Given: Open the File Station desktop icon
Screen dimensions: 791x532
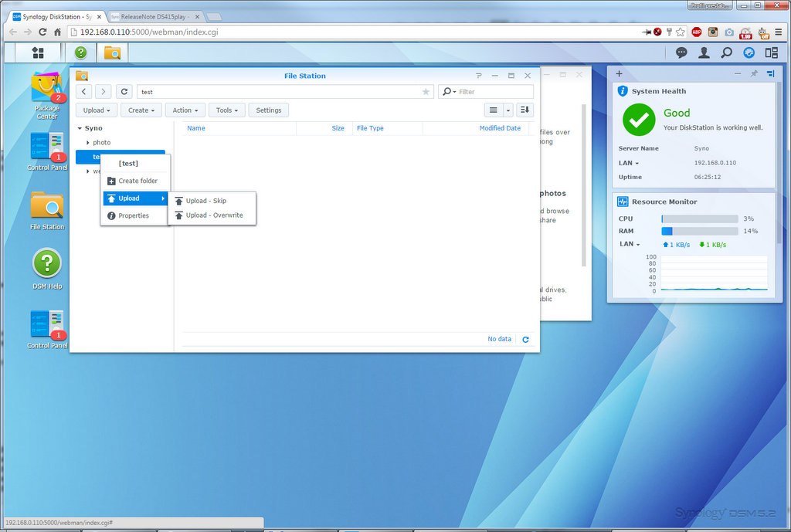Looking at the screenshot, I should click(47, 211).
